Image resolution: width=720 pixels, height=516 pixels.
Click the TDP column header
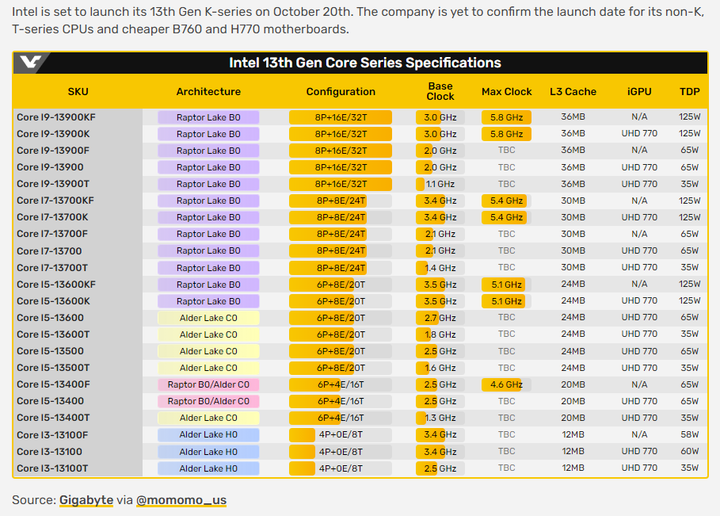click(690, 91)
